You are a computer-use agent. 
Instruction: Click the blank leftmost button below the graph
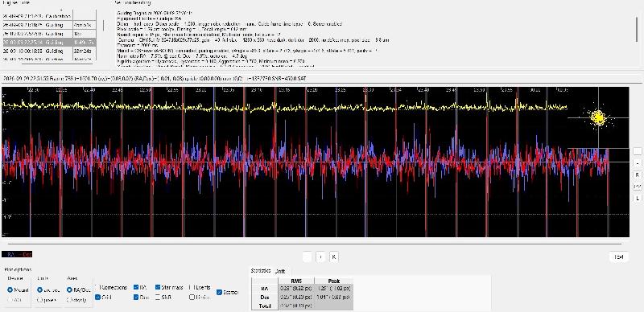307,257
